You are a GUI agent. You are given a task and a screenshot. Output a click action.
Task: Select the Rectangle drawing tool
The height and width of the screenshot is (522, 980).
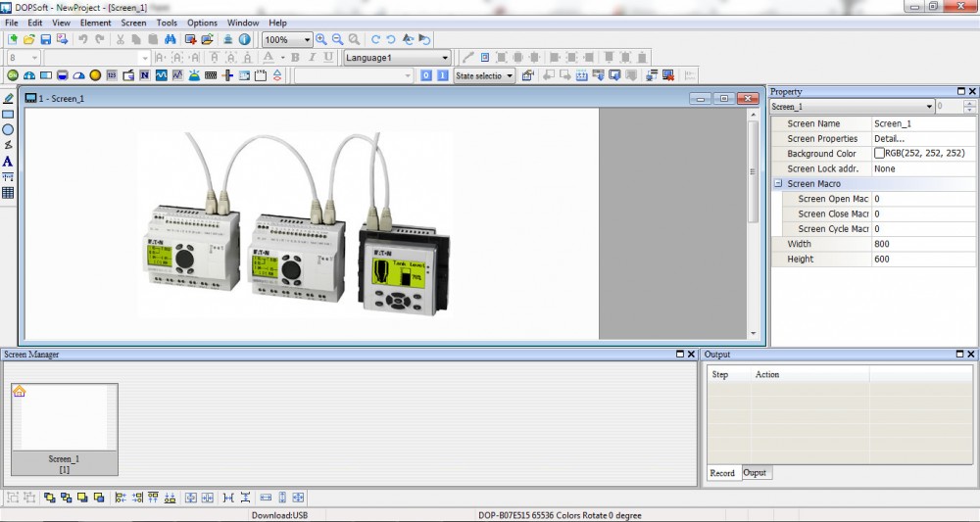8,115
